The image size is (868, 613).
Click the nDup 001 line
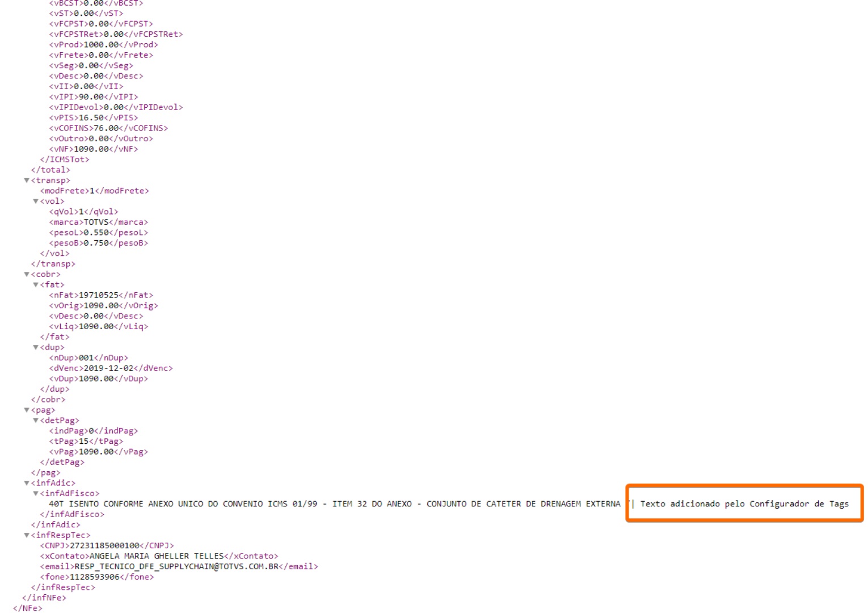pos(89,358)
